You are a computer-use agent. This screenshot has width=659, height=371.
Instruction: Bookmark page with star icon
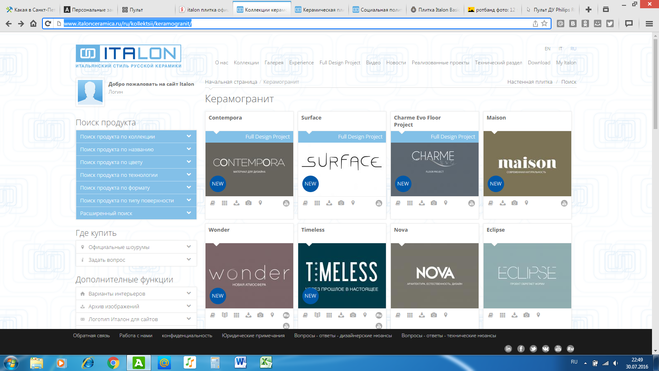point(544,24)
